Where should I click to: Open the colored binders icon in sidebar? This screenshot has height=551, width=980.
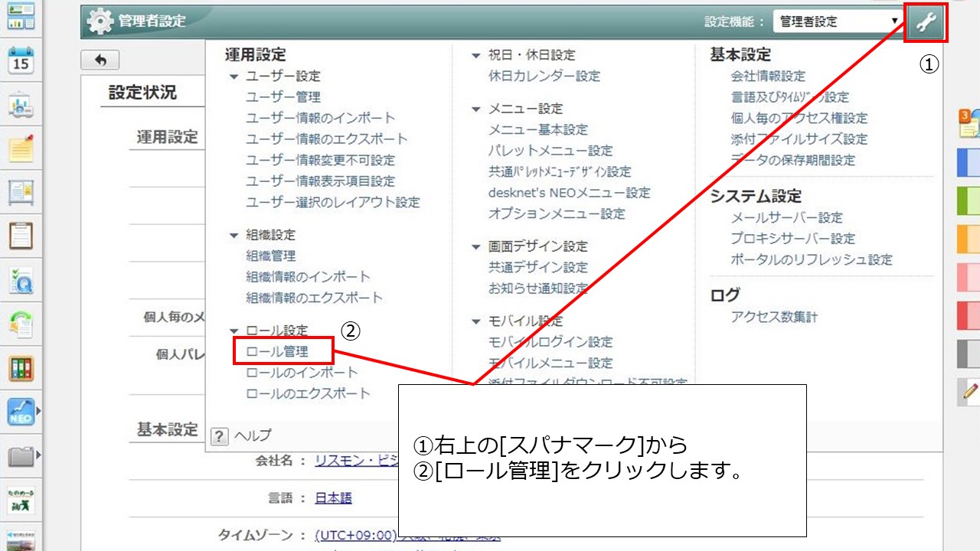click(21, 369)
